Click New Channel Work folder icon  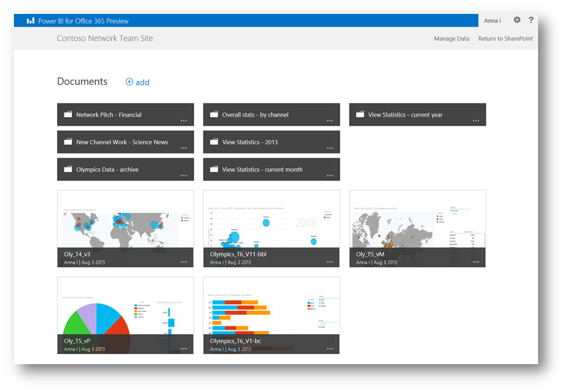(x=68, y=142)
